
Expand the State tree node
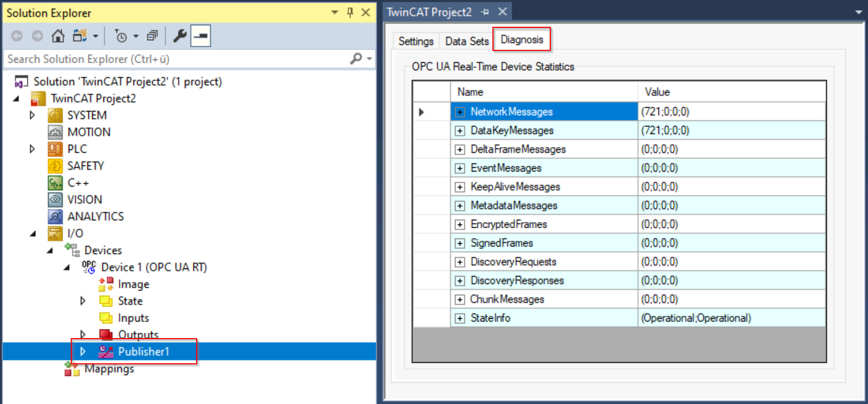pyautogui.click(x=83, y=301)
